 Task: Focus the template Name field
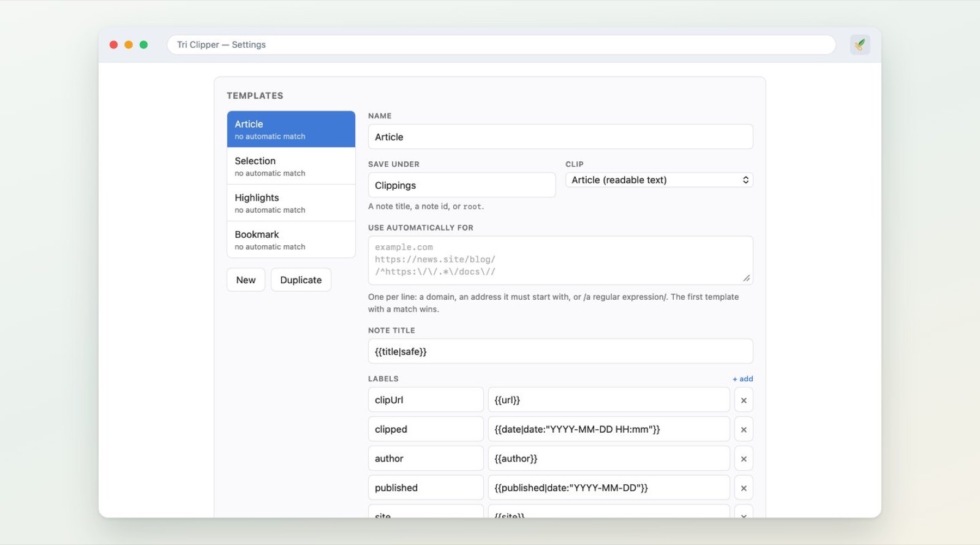560,137
